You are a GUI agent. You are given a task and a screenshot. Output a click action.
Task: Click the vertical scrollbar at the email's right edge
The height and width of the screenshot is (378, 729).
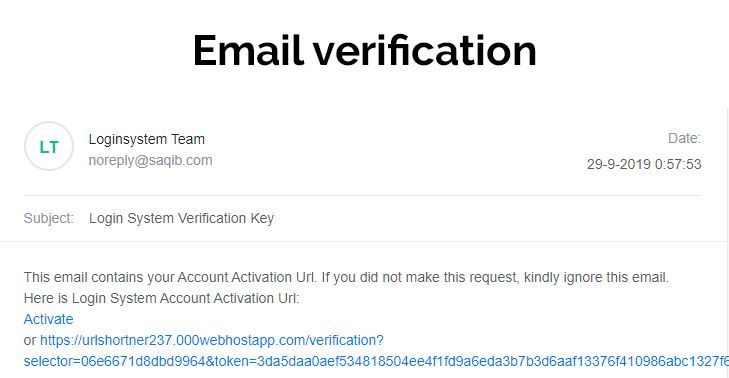pyautogui.click(x=727, y=242)
